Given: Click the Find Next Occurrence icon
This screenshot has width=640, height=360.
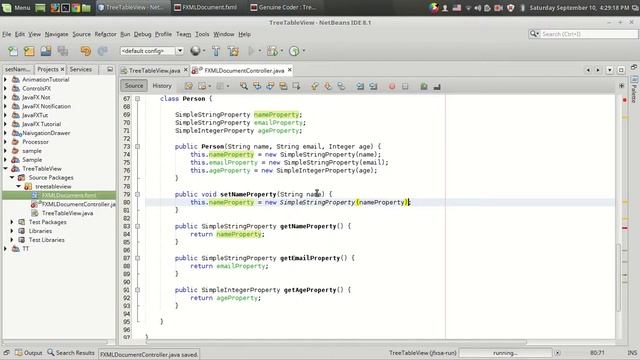Looking at the screenshot, I should click(270, 86).
